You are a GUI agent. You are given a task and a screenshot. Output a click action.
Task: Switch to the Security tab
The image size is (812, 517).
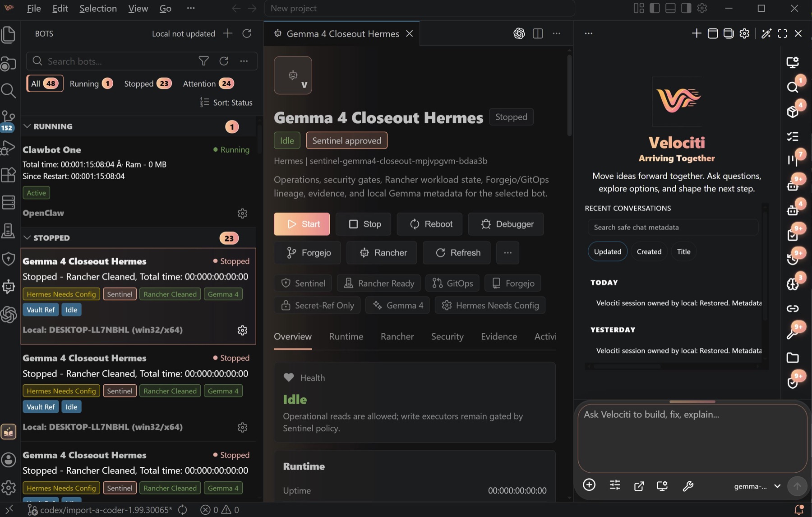pos(447,336)
